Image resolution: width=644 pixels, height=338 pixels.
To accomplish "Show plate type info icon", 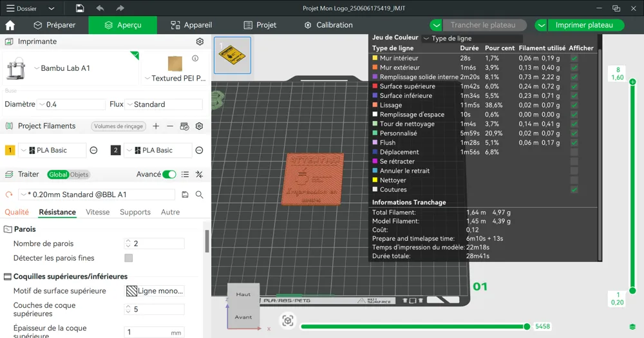I will pyautogui.click(x=196, y=59).
